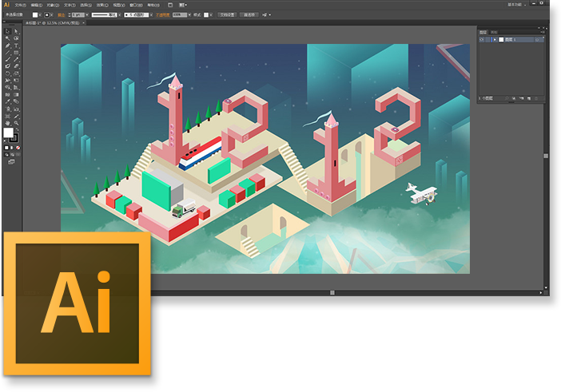
Task: Toggle visibility eye of layer 图层 1
Action: [x=482, y=40]
